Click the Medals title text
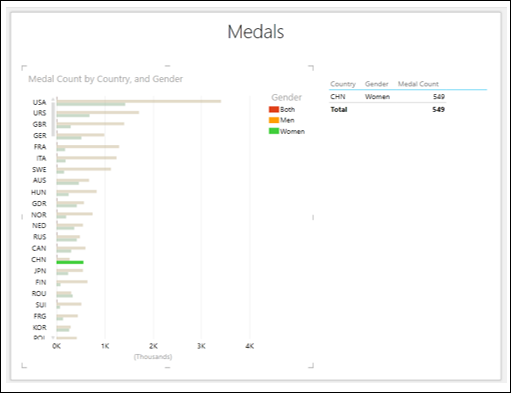 (x=256, y=32)
